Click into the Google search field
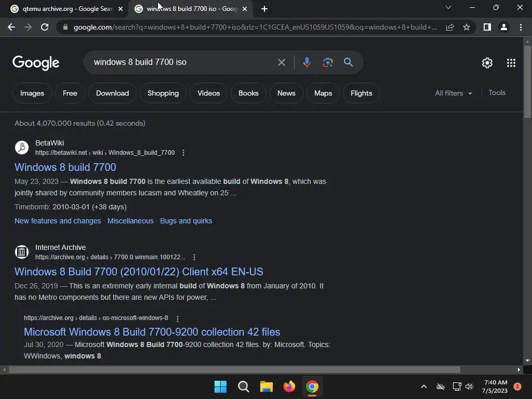 183,62
